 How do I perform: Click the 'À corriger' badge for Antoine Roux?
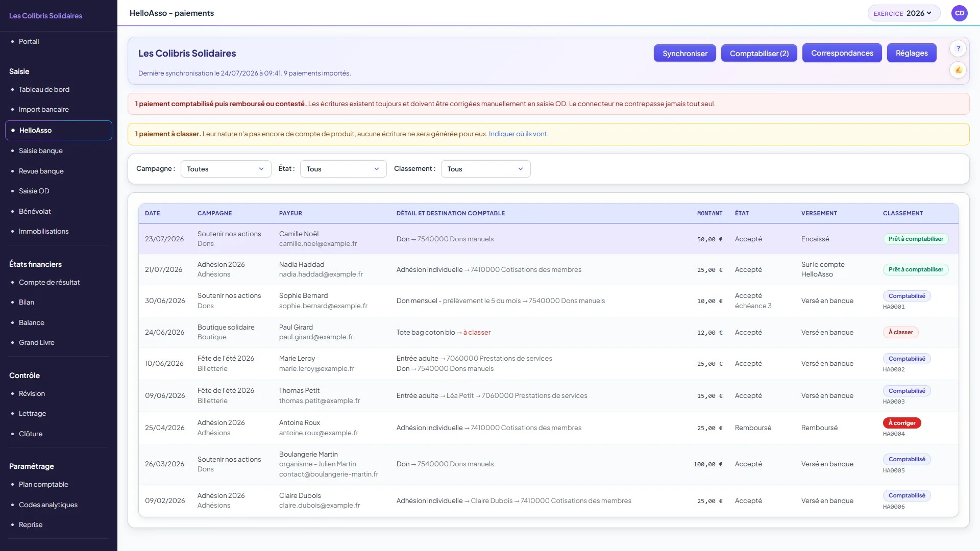click(x=901, y=423)
